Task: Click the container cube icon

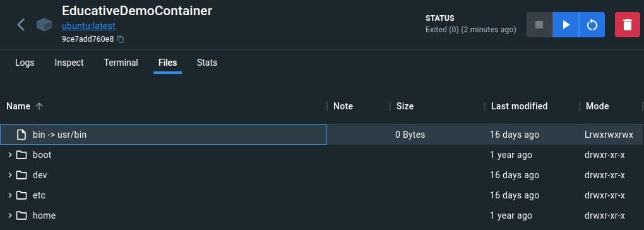Action: (44, 25)
